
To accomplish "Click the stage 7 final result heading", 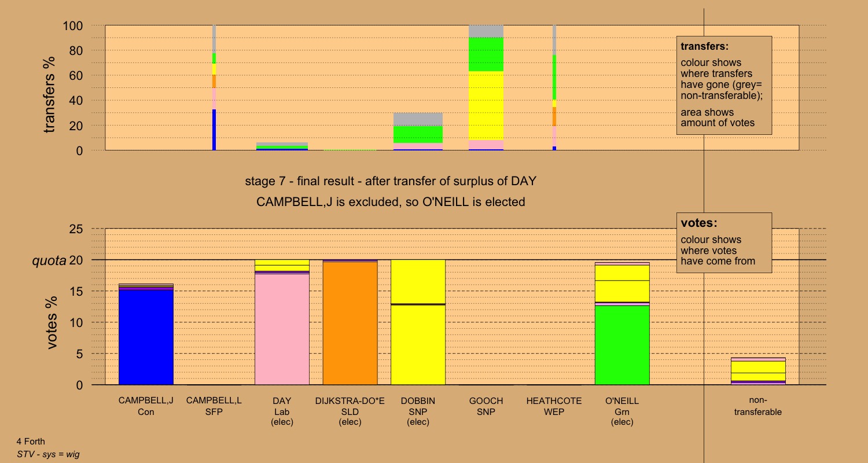I will click(391, 181).
